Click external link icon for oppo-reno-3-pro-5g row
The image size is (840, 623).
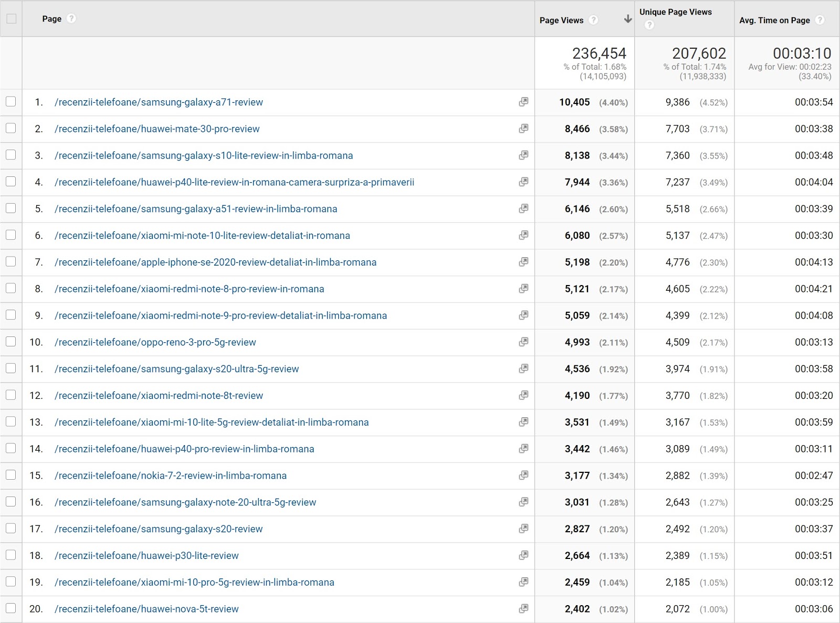pyautogui.click(x=523, y=342)
